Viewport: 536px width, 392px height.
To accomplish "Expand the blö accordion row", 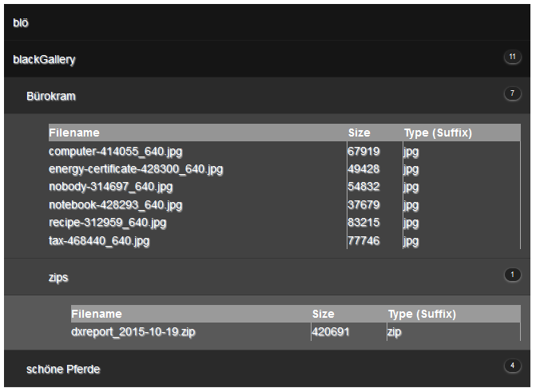I will pyautogui.click(x=21, y=23).
